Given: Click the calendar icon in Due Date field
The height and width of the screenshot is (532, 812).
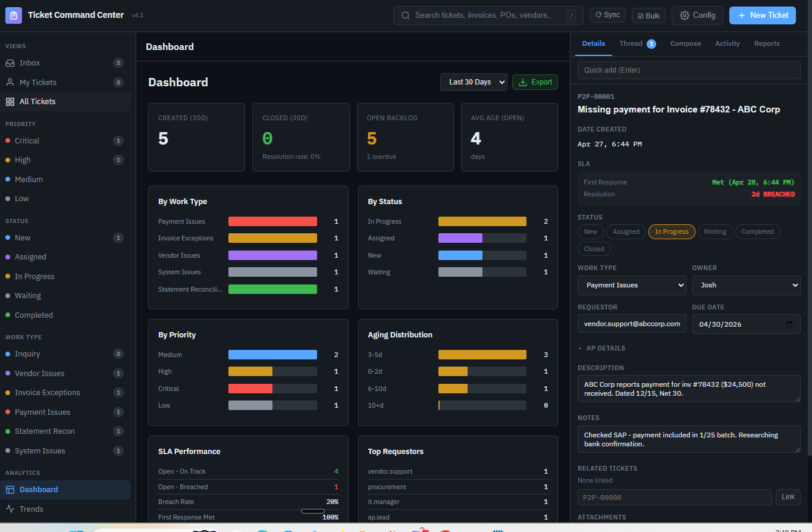Looking at the screenshot, I should [789, 324].
